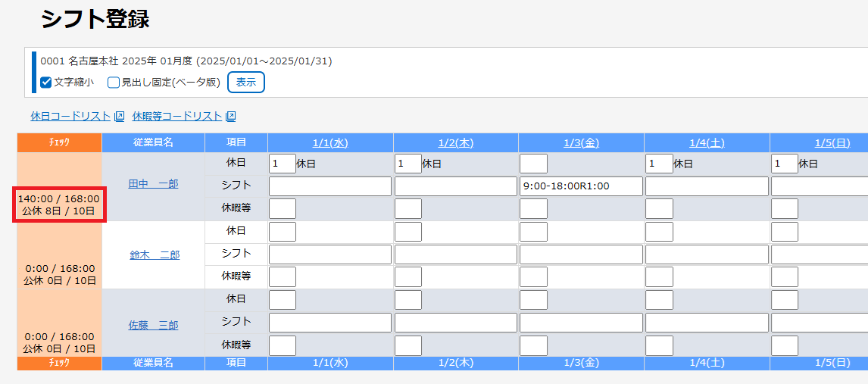This screenshot has width=868, height=384.
Task: Click external link icon beside 休暇等コードリスト
Action: [231, 117]
